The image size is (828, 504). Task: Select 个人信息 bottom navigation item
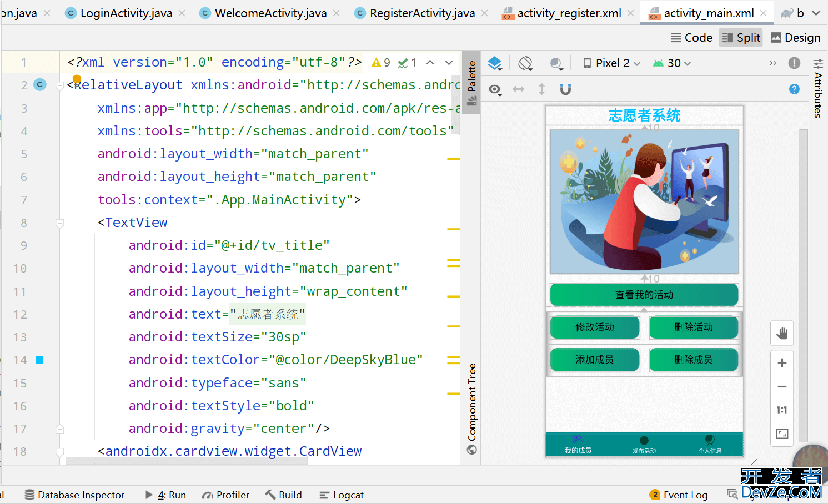[710, 445]
